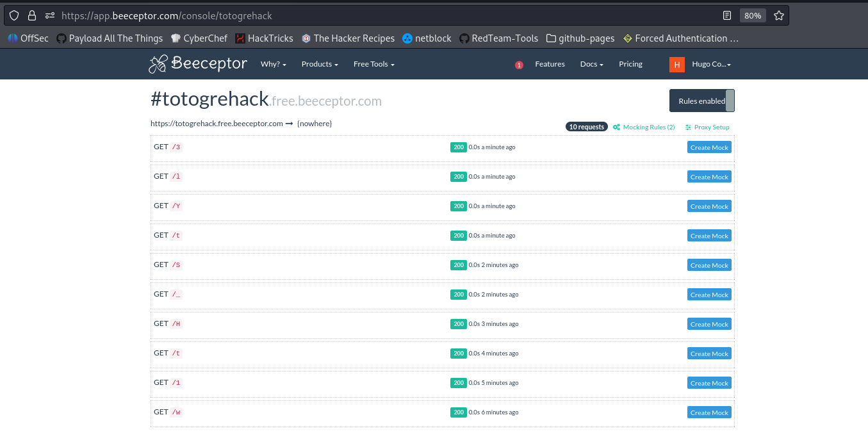Expand the GET /3 request row
Screen dimensions: 868x440
(x=443, y=147)
